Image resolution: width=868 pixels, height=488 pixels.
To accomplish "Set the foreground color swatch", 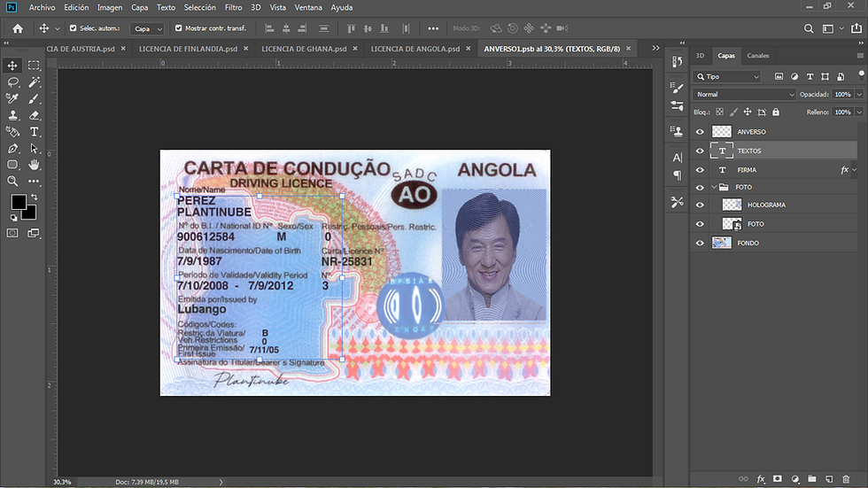I will [17, 202].
